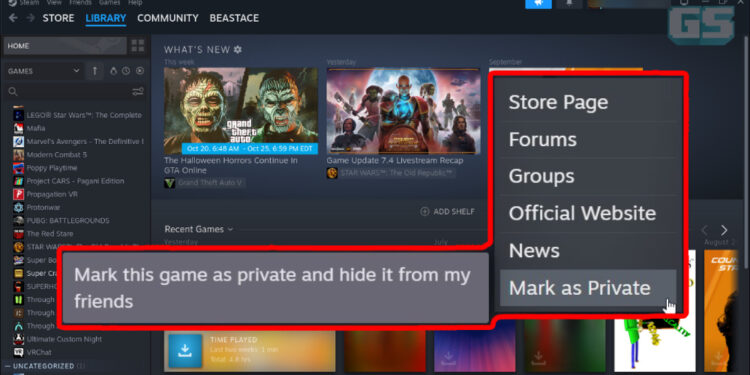The height and width of the screenshot is (375, 750).
Task: Click the Poppy Playtime game icon
Action: pyautogui.click(x=18, y=168)
